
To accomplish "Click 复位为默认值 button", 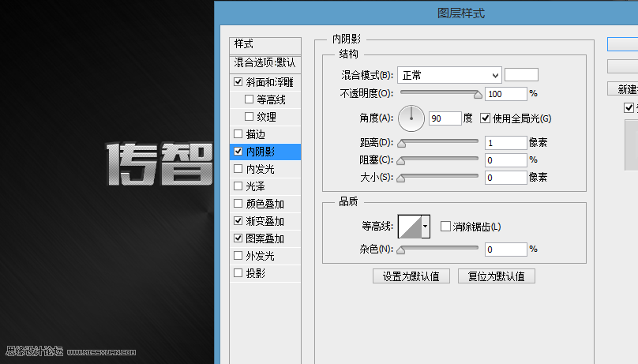I will (497, 276).
